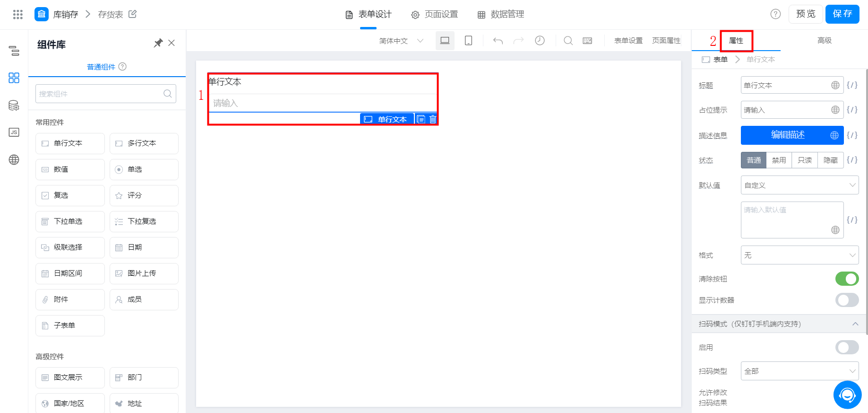Switch to desktop preview mode icon
The height and width of the screenshot is (413, 868).
pyautogui.click(x=445, y=41)
